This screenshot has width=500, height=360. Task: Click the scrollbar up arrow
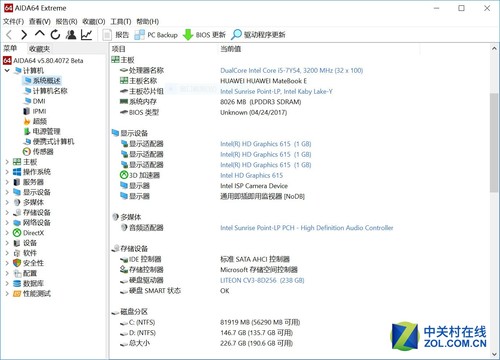[x=494, y=49]
